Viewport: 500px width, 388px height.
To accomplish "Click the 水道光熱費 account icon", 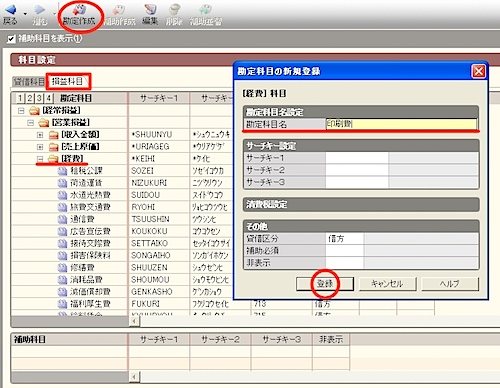I will coord(62,195).
